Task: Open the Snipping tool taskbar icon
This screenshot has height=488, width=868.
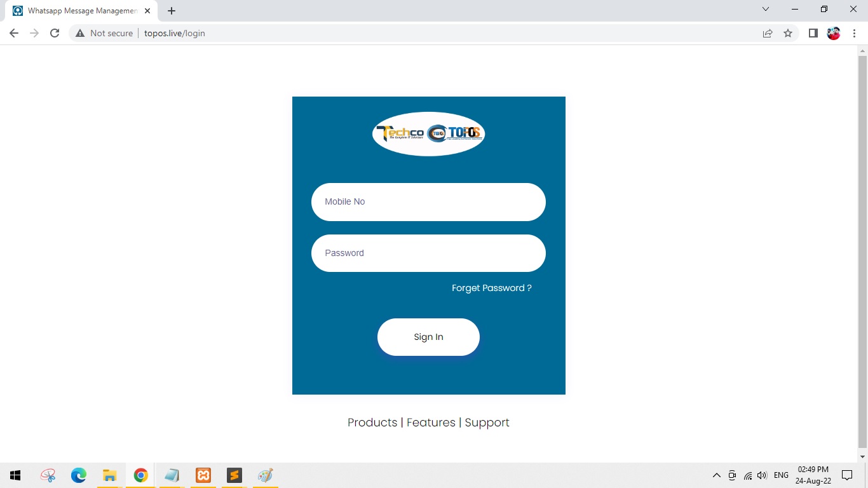Action: pos(48,475)
